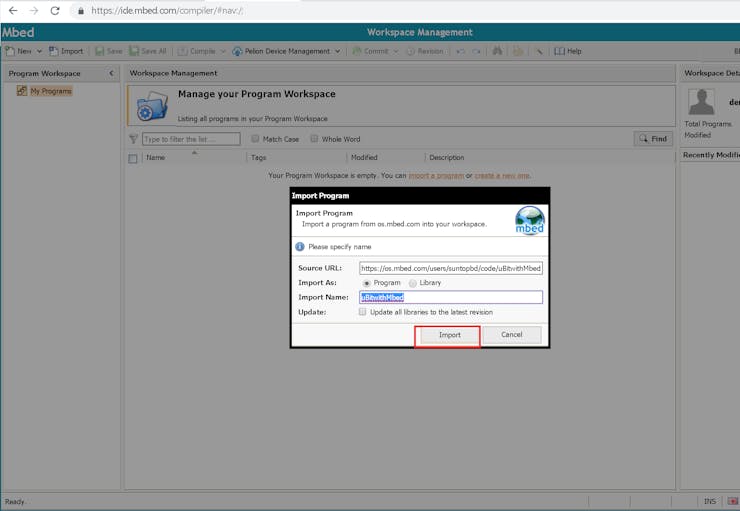This screenshot has height=511, width=740.
Task: Click the INS indicator in the status bar
Action: pyautogui.click(x=709, y=502)
